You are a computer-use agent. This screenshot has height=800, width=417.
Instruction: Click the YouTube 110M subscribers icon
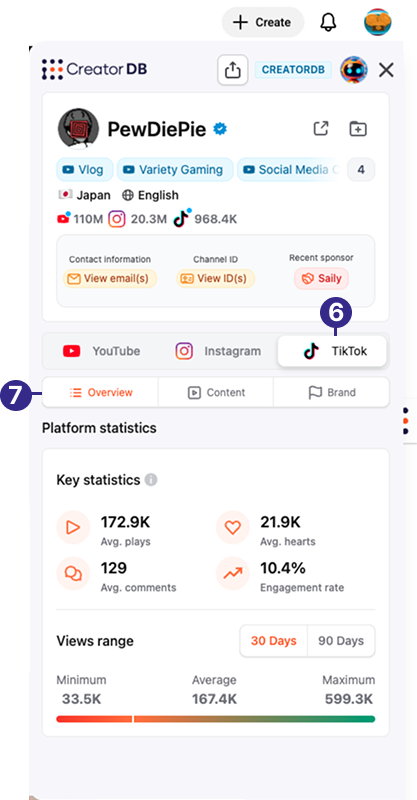(64, 219)
